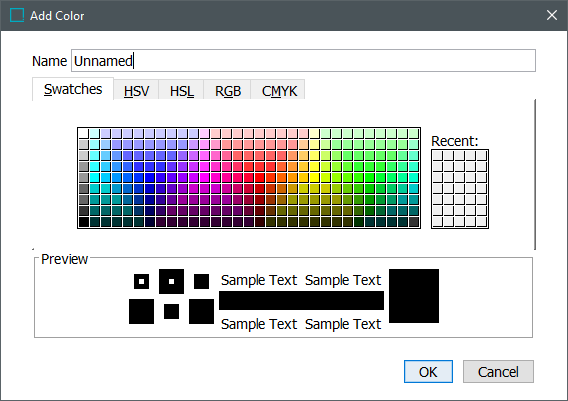
Task: Close the Add Color window
Action: point(552,15)
